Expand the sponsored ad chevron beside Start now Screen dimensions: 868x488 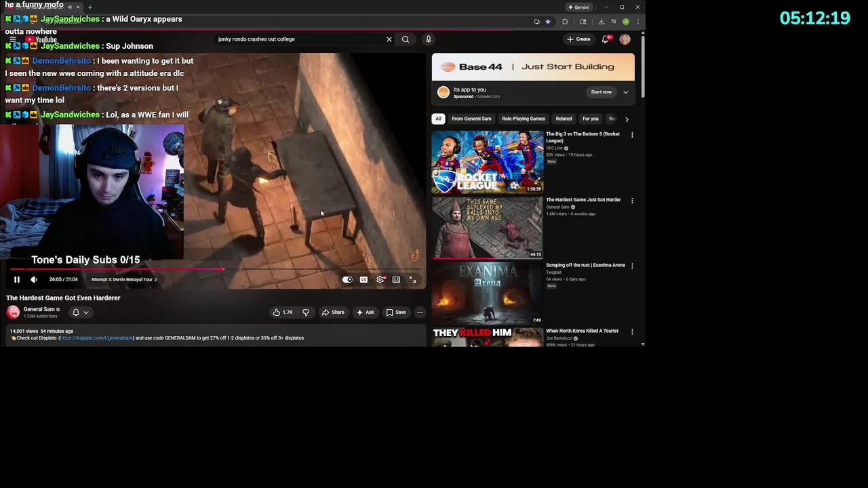tap(626, 92)
